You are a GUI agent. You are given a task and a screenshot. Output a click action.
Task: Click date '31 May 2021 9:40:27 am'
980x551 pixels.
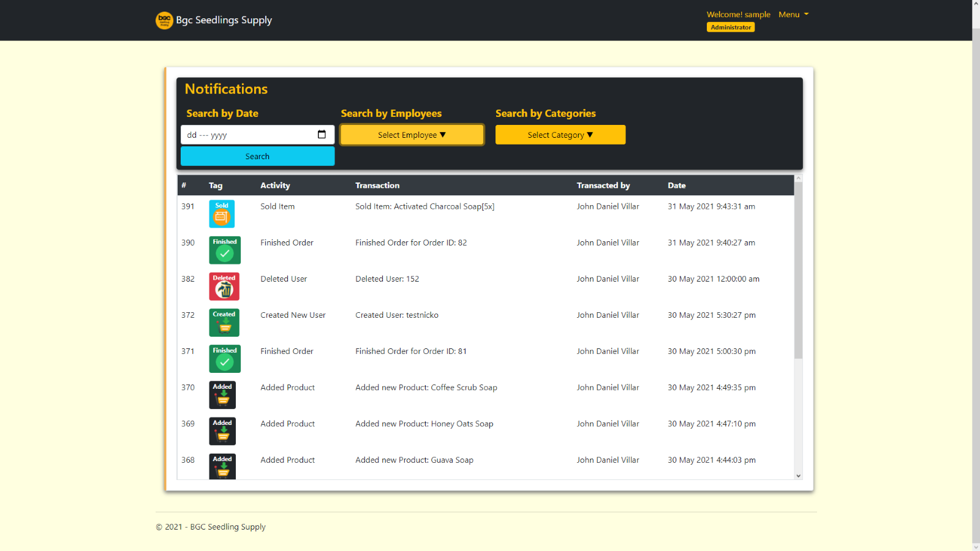point(711,242)
